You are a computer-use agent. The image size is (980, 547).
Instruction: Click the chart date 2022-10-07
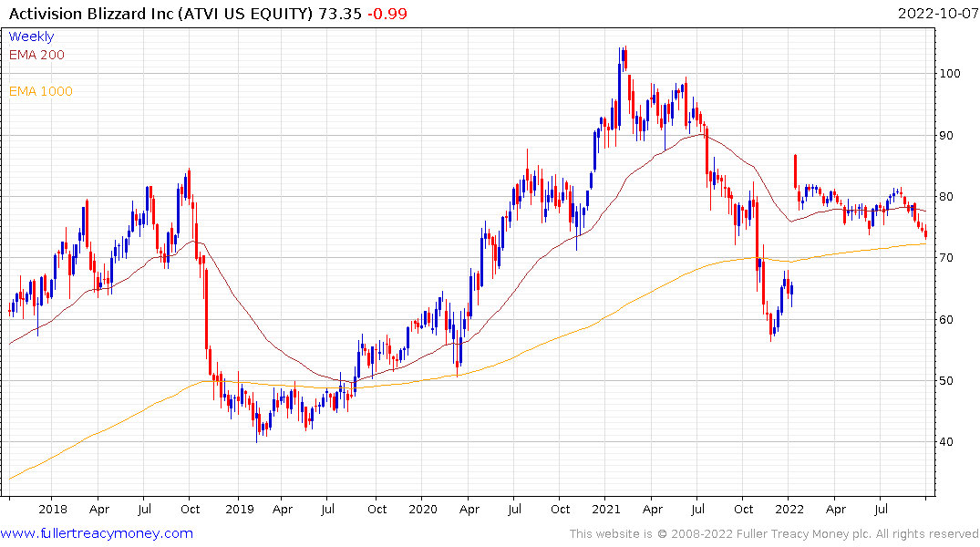click(x=938, y=14)
